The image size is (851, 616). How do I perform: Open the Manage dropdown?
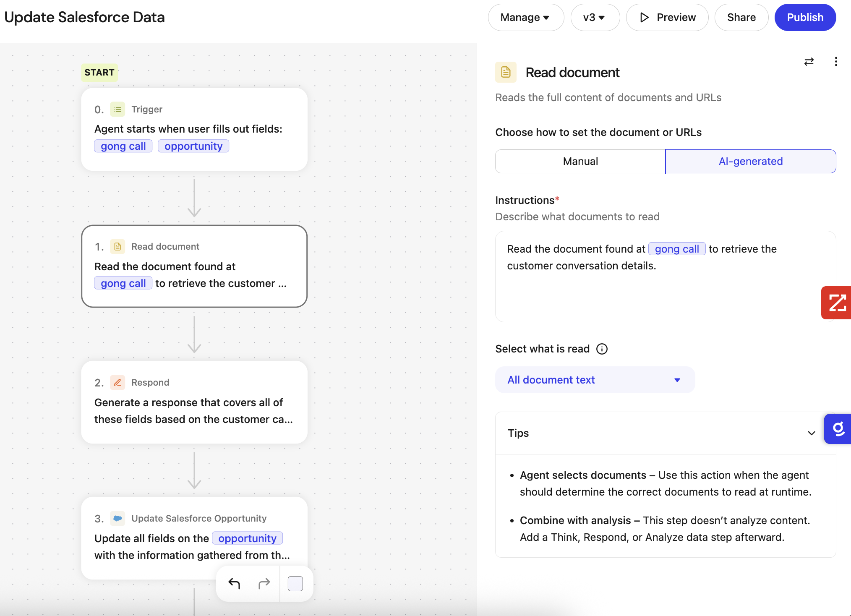[526, 17]
